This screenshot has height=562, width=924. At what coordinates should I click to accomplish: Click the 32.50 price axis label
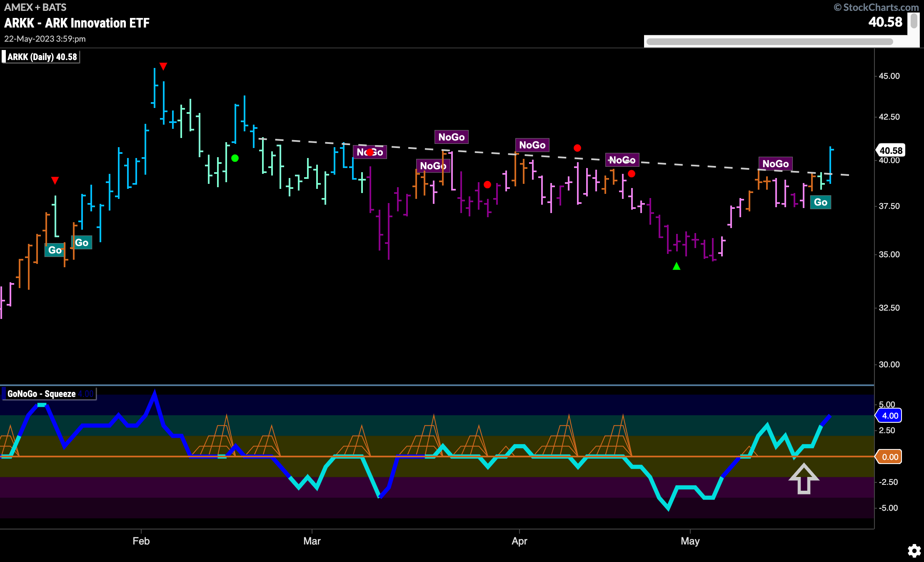tap(889, 308)
